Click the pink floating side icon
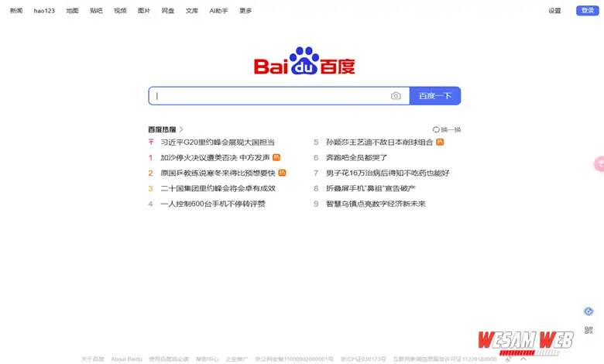This screenshot has width=604, height=364. pos(599,164)
